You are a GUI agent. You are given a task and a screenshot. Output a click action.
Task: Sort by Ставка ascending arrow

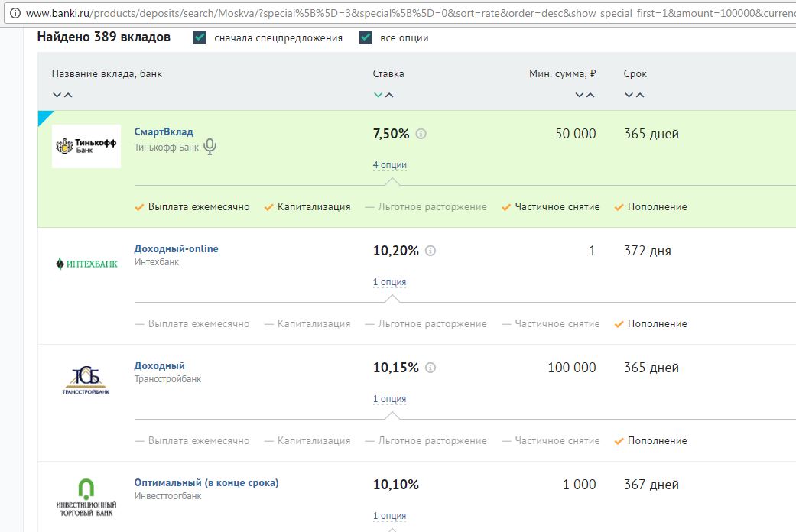point(389,95)
